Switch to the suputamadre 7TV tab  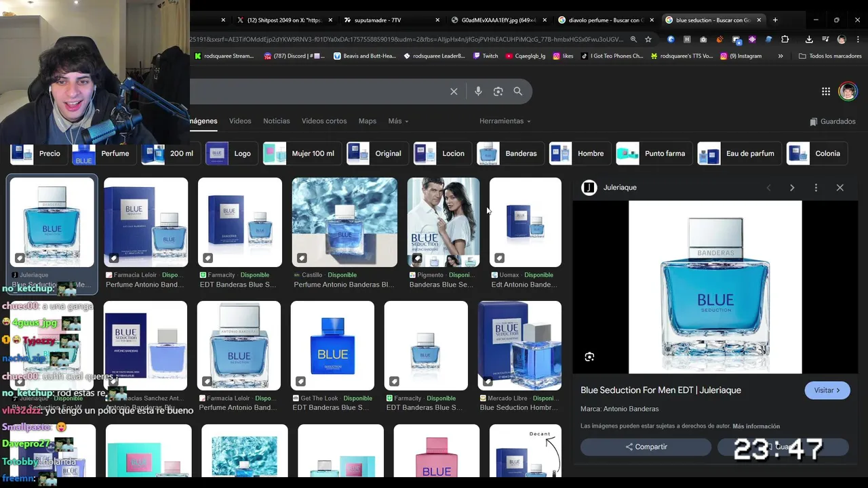coord(391,20)
